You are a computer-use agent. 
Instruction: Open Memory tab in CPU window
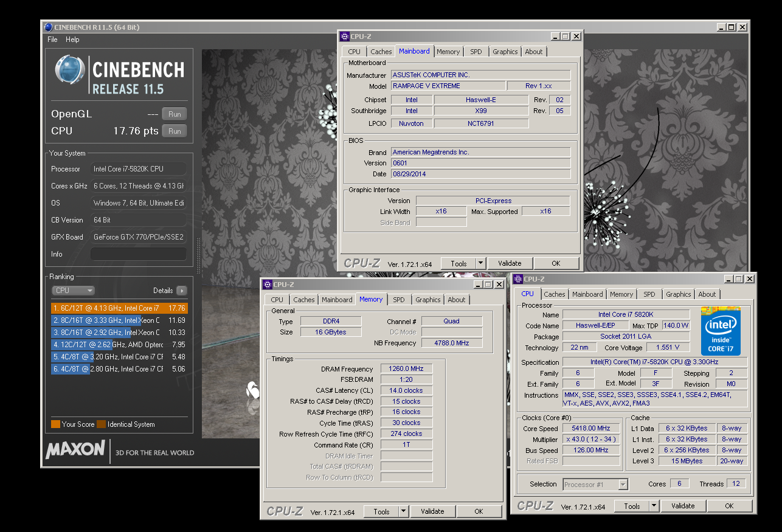[x=621, y=294]
